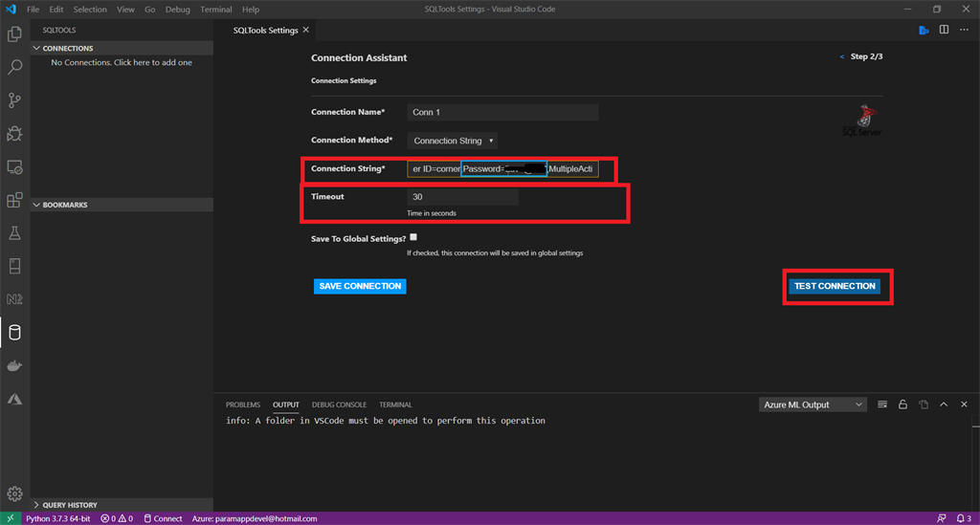Image resolution: width=980 pixels, height=525 pixels.
Task: Click the Save Connection button
Action: (x=360, y=286)
